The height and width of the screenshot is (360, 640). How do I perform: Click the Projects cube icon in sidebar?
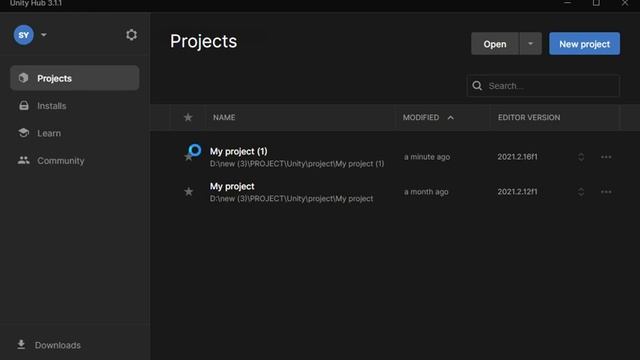[x=23, y=78]
